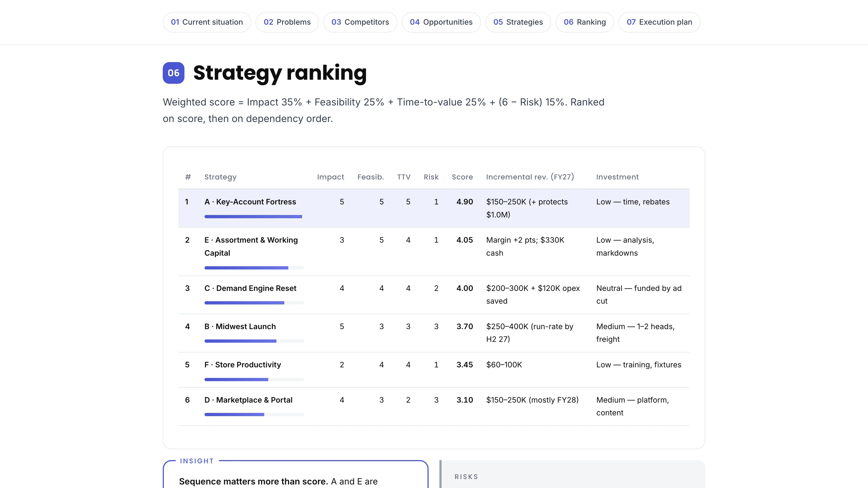This screenshot has width=868, height=488.
Task: Select E · Assortment & Working Capital strategy
Action: [x=251, y=246]
